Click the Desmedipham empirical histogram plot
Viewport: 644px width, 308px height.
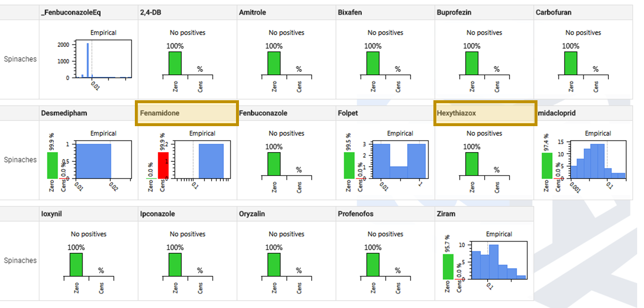(103, 160)
